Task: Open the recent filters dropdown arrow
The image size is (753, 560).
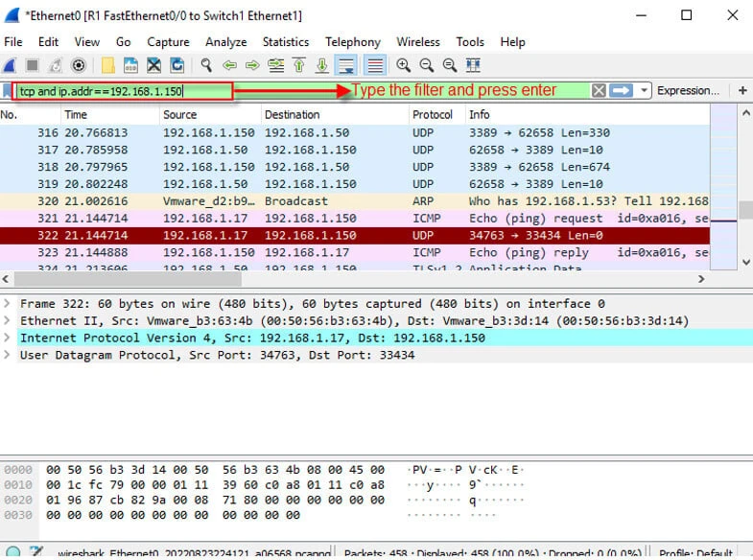Action: pyautogui.click(x=644, y=90)
